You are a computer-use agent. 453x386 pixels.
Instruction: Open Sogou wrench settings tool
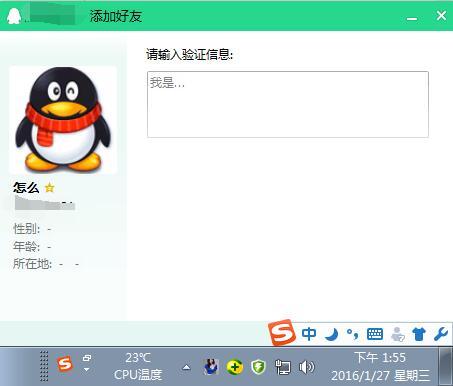(x=441, y=334)
